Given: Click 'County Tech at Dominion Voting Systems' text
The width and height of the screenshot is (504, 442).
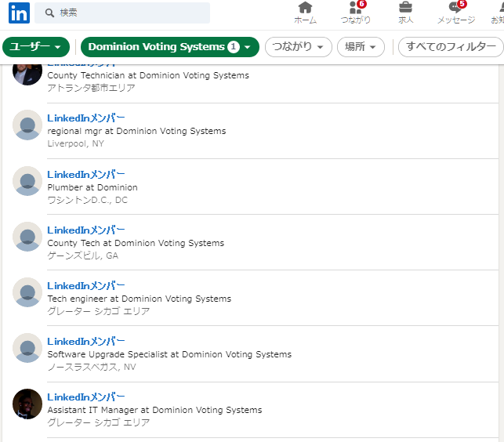Looking at the screenshot, I should point(136,243).
